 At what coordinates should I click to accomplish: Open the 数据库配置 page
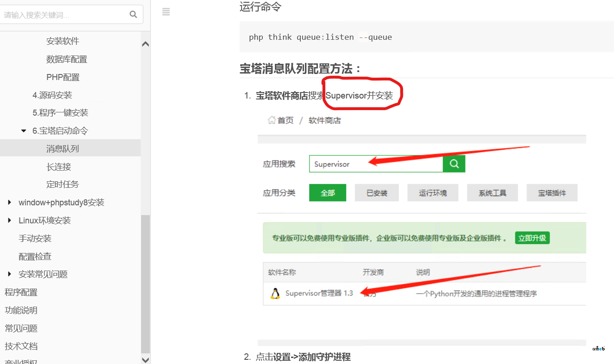[x=67, y=59]
